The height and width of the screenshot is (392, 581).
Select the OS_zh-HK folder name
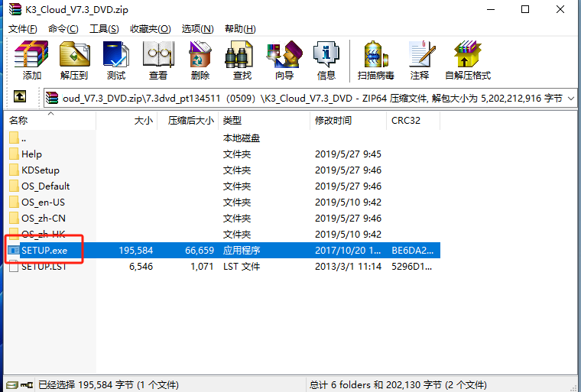(44, 234)
